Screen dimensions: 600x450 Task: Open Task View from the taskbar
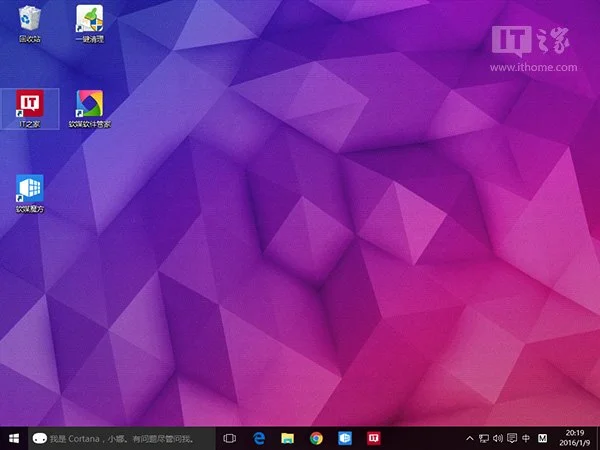[229, 438]
